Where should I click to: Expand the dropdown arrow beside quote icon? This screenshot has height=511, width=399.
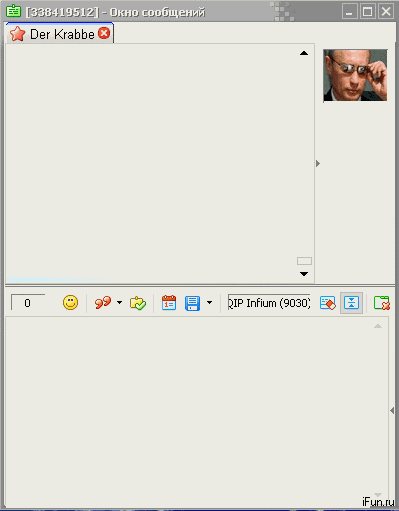119,303
